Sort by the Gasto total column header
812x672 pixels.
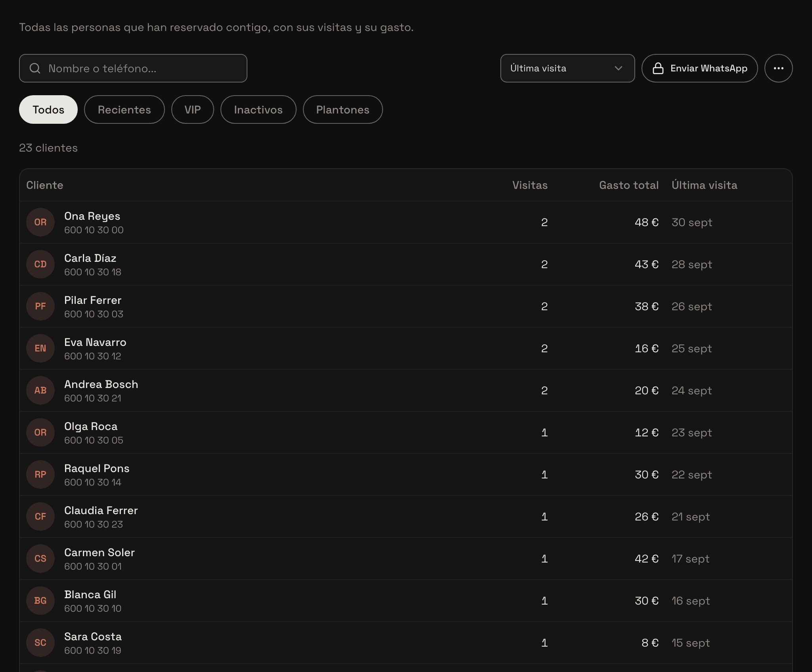coord(629,185)
